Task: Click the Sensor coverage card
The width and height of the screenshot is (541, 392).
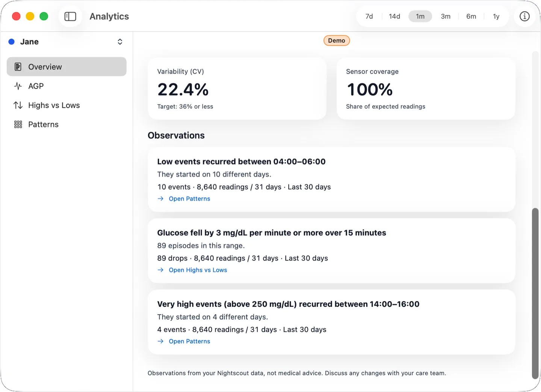Action: click(426, 89)
